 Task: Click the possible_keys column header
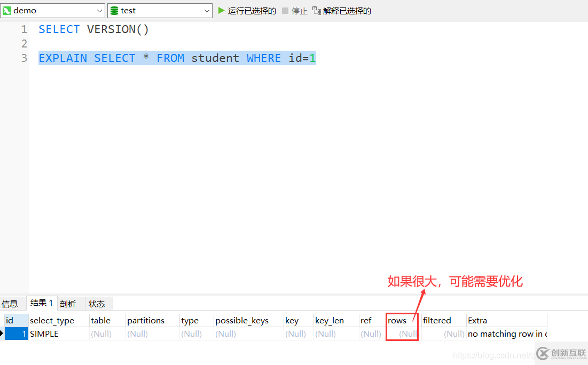249,320
